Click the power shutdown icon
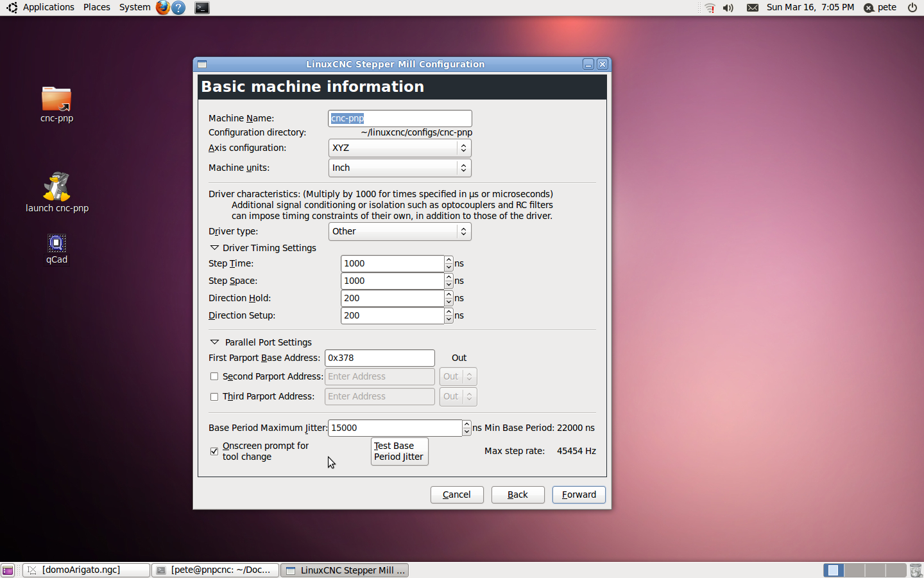The height and width of the screenshot is (578, 924). click(x=912, y=8)
